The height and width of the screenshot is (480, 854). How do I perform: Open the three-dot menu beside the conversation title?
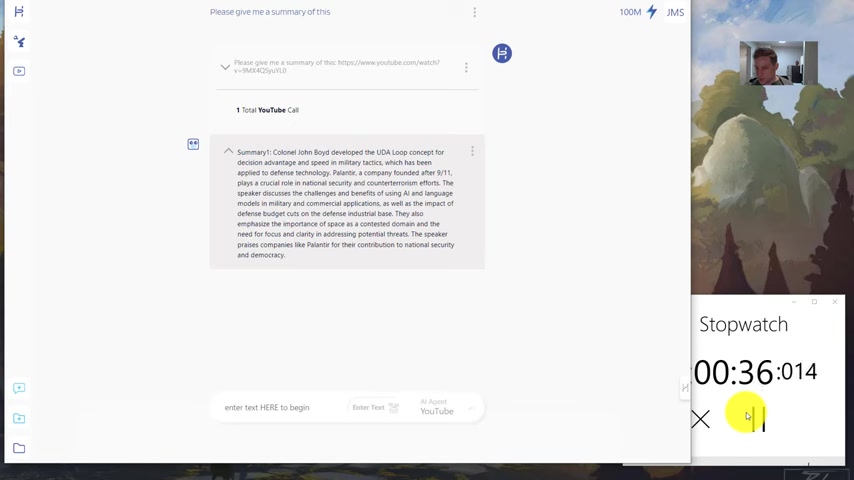[x=474, y=12]
